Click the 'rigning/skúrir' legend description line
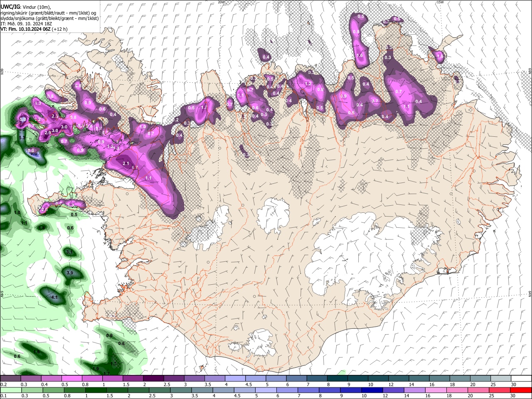This screenshot has height=399, width=532. point(48,13)
